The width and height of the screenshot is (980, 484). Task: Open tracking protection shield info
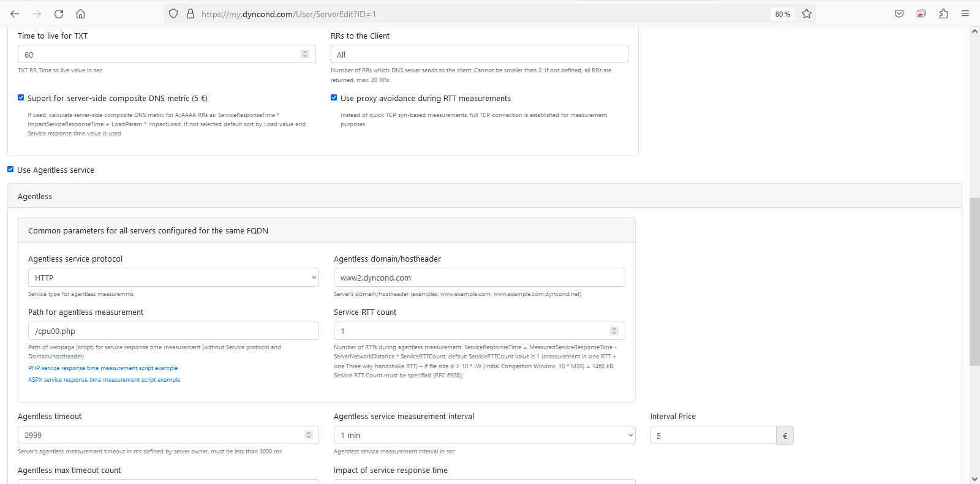[173, 13]
